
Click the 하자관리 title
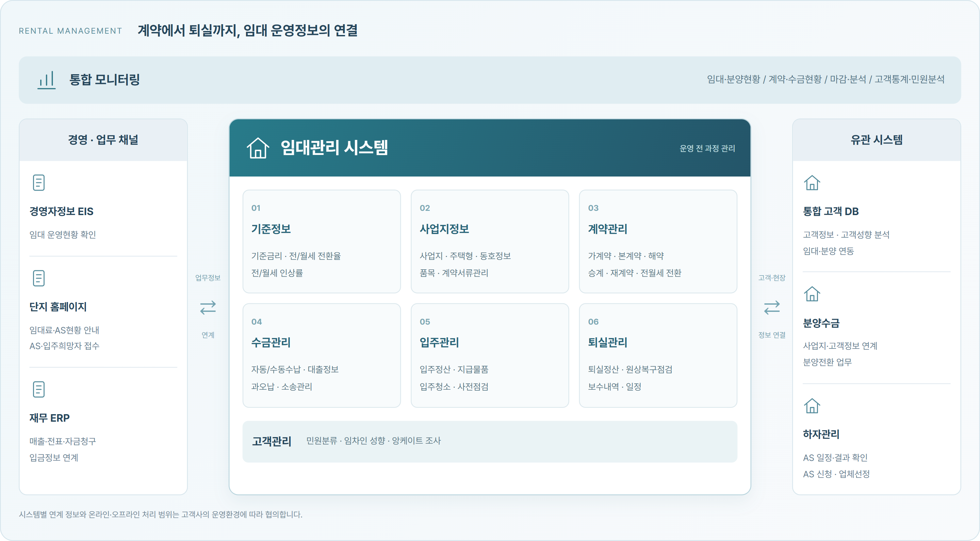(821, 434)
